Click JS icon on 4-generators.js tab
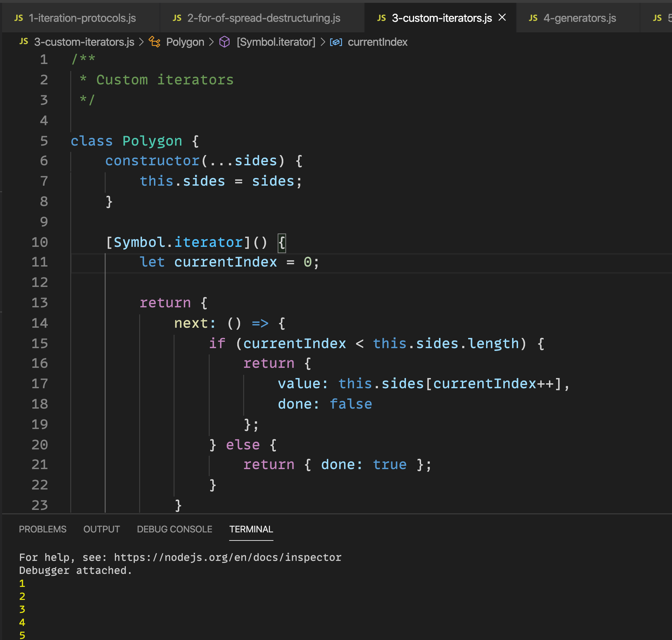672x640 pixels. [x=533, y=18]
